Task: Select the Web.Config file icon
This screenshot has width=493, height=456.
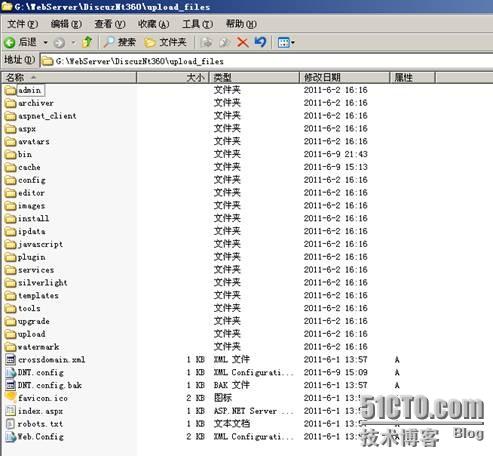Action: click(x=11, y=437)
